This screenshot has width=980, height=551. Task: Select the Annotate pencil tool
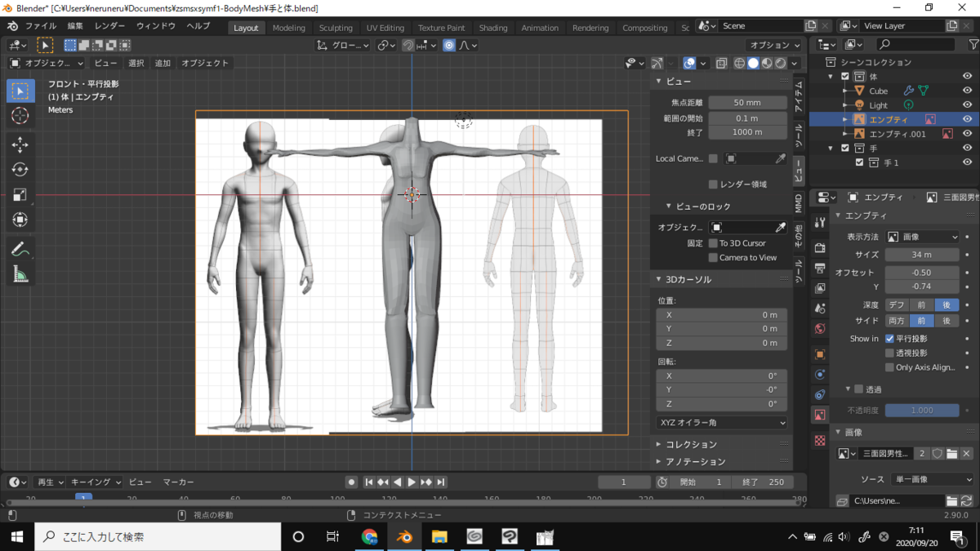click(x=20, y=250)
